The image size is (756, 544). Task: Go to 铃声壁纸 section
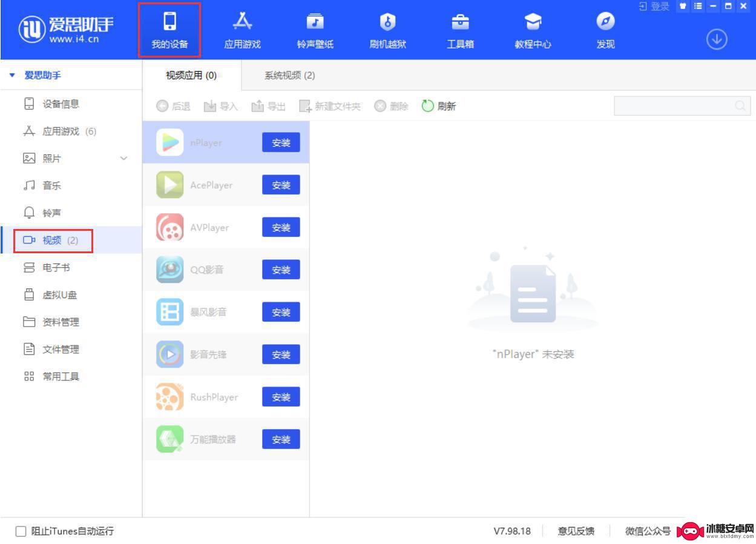click(315, 30)
